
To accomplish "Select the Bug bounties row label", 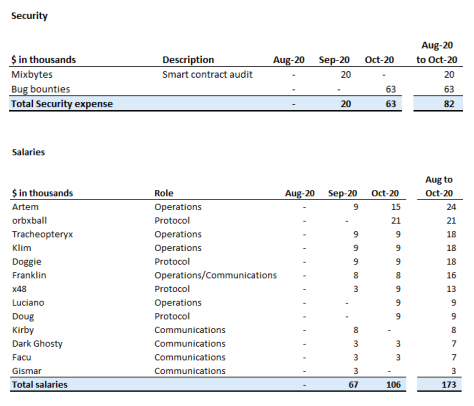I will click(41, 89).
